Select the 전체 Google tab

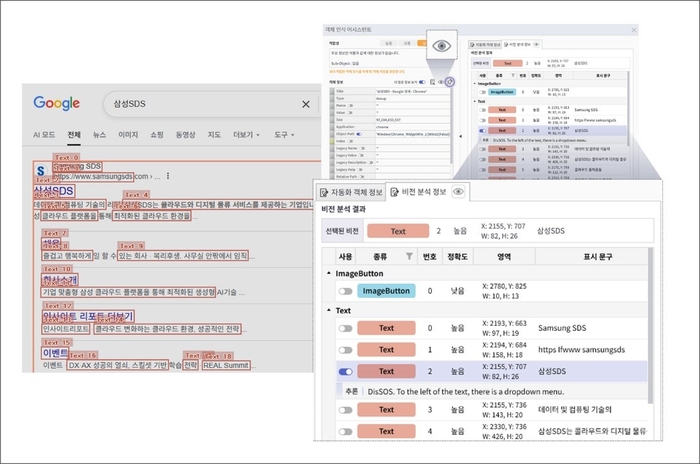[x=74, y=134]
